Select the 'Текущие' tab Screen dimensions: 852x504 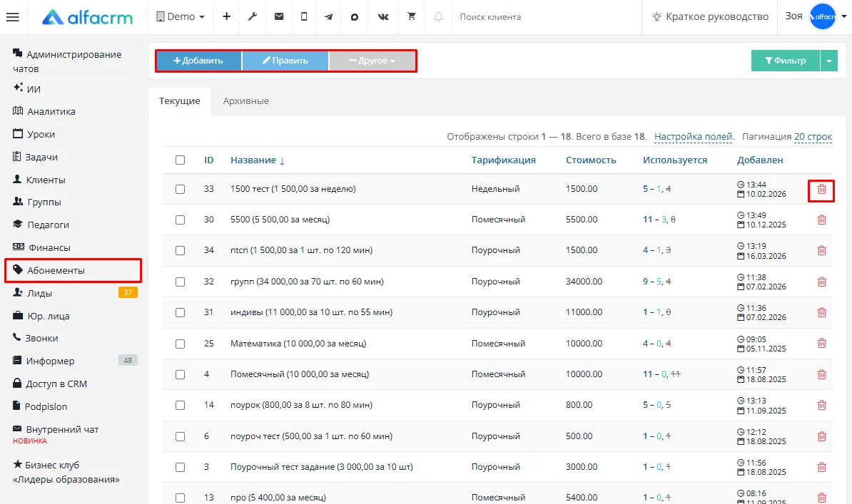coord(180,101)
